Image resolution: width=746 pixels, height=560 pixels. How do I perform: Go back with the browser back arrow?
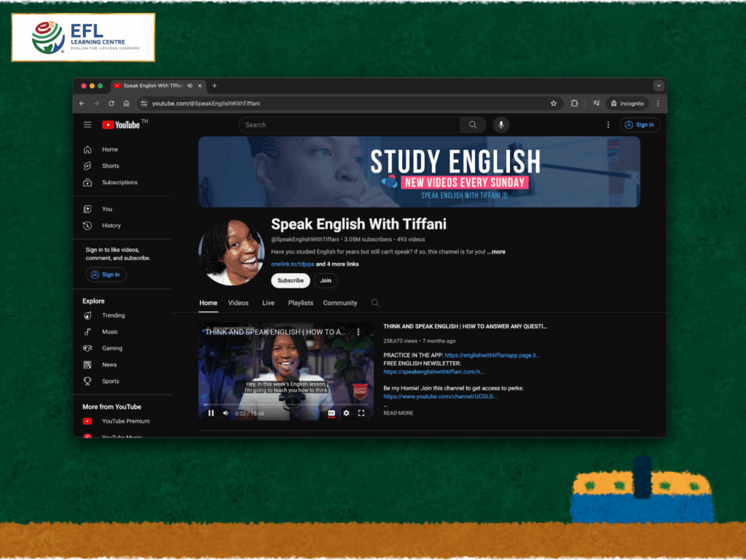82,103
